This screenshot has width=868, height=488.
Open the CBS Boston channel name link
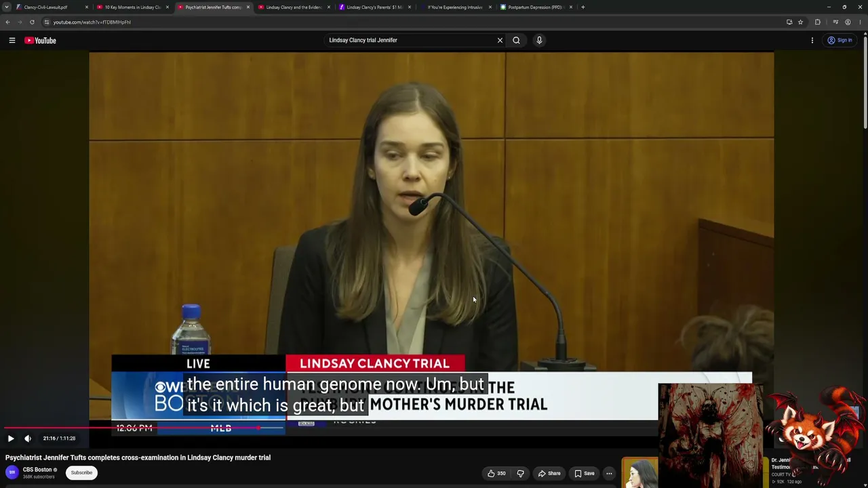click(37, 470)
